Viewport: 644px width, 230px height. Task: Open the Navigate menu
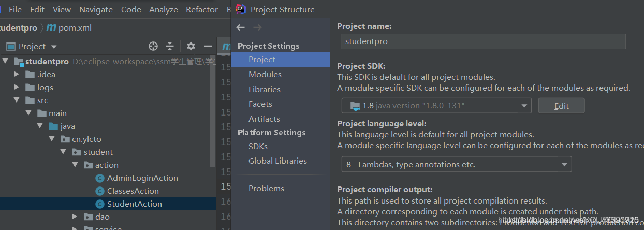click(96, 9)
